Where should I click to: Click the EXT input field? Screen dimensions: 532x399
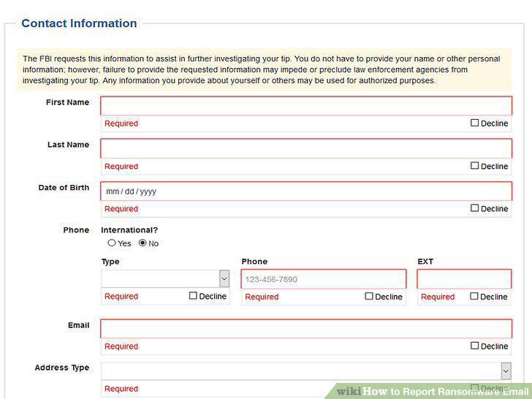click(464, 279)
